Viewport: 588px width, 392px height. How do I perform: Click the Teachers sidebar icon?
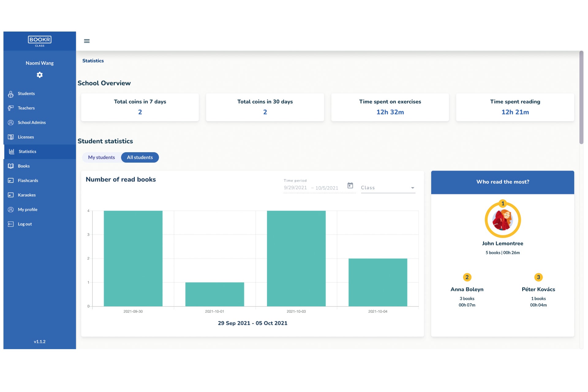pos(11,108)
